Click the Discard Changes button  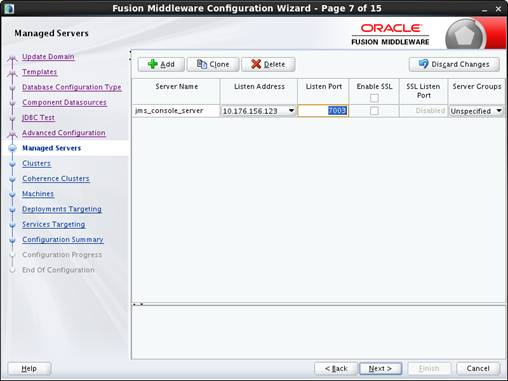click(454, 64)
